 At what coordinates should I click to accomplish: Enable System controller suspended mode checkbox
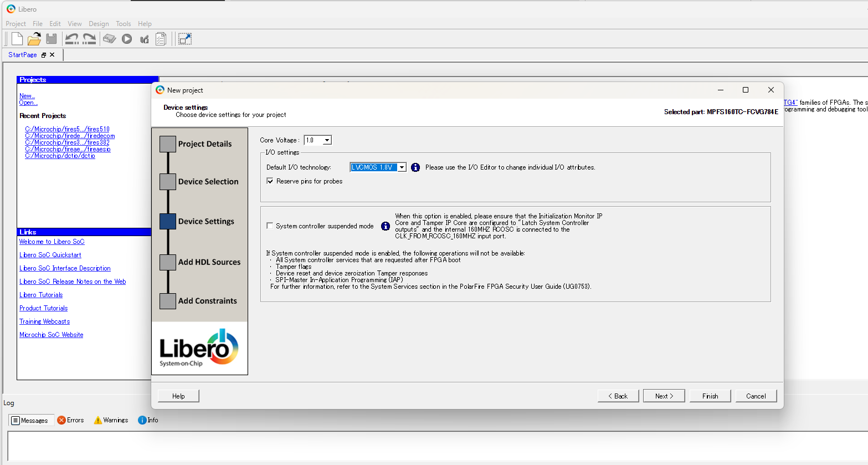(270, 226)
